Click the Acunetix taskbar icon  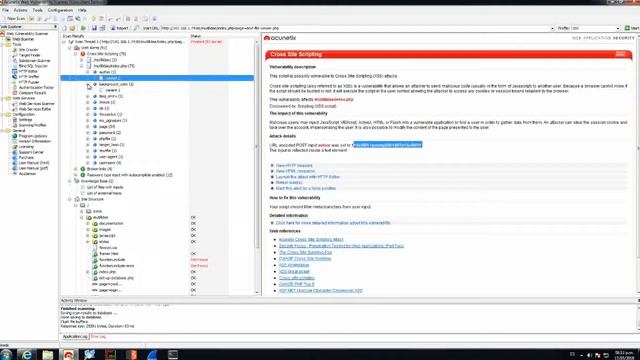69,354
